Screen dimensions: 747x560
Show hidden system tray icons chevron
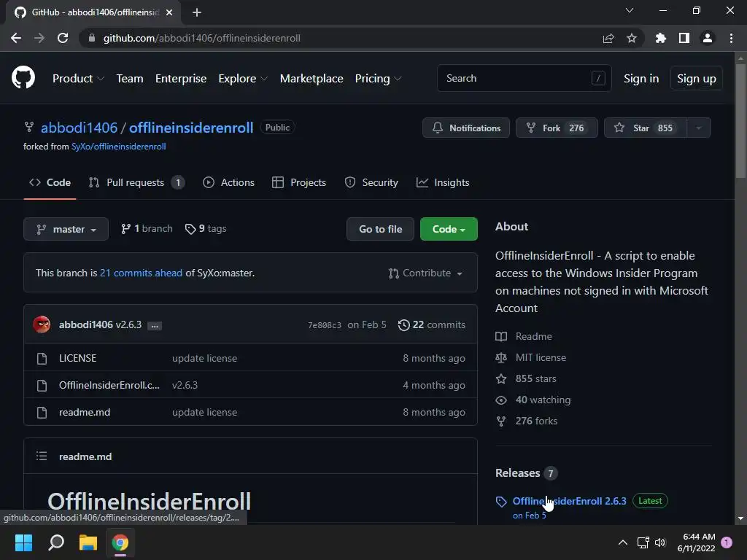[x=623, y=542]
